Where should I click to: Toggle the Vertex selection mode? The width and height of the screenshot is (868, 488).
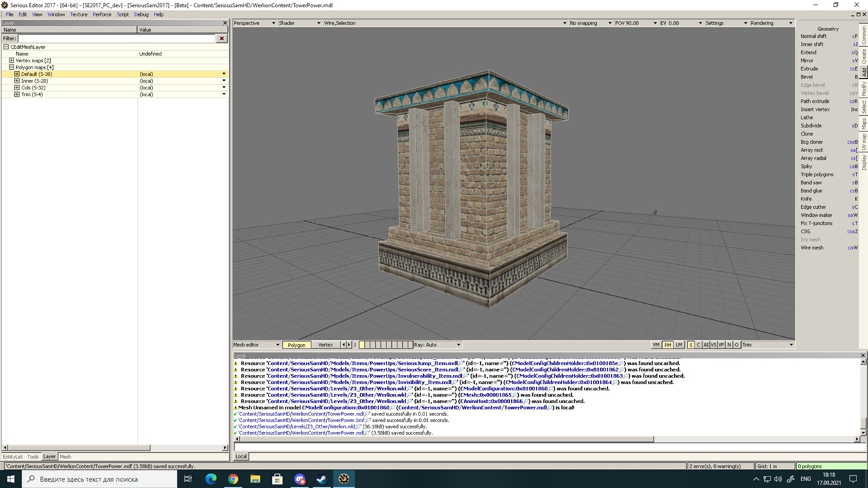325,345
